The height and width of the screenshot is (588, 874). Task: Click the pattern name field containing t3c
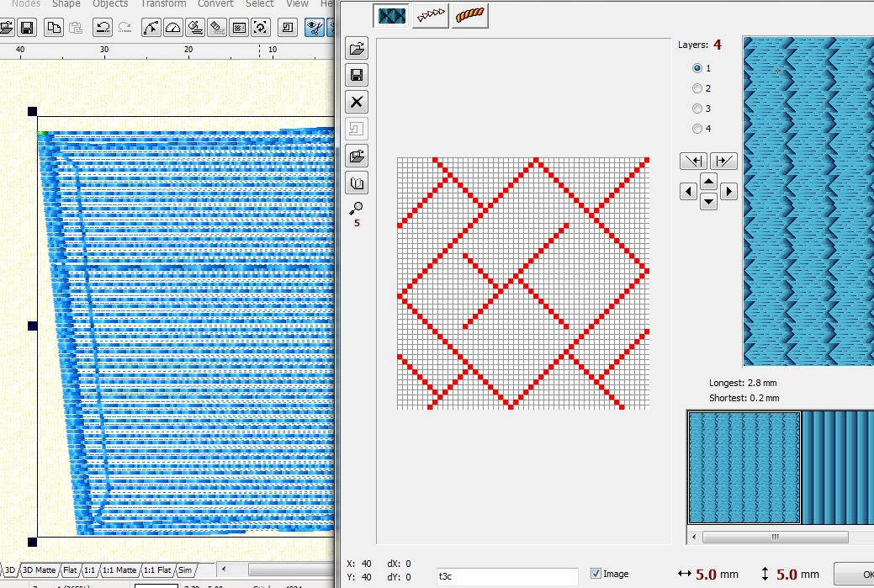(x=506, y=576)
